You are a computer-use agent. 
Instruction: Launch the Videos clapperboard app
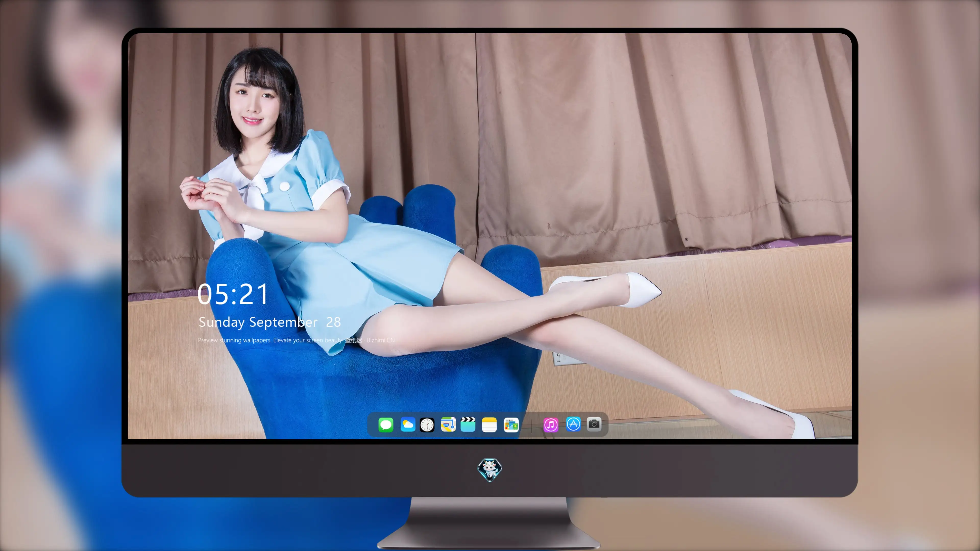click(468, 424)
